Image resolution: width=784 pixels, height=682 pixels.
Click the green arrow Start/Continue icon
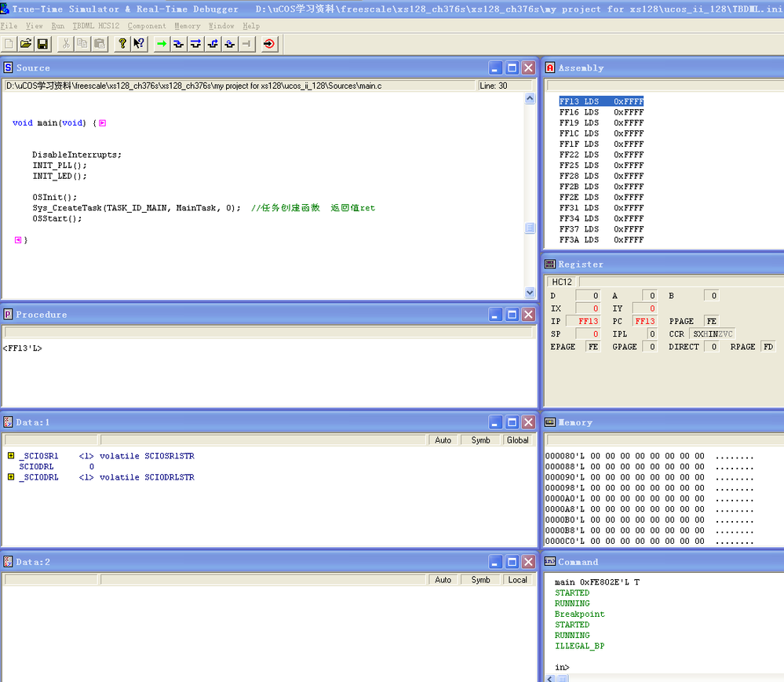pos(162,44)
